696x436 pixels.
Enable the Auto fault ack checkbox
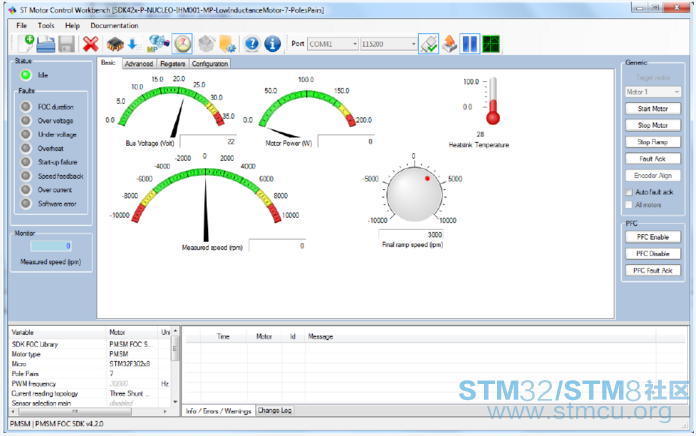tap(629, 192)
